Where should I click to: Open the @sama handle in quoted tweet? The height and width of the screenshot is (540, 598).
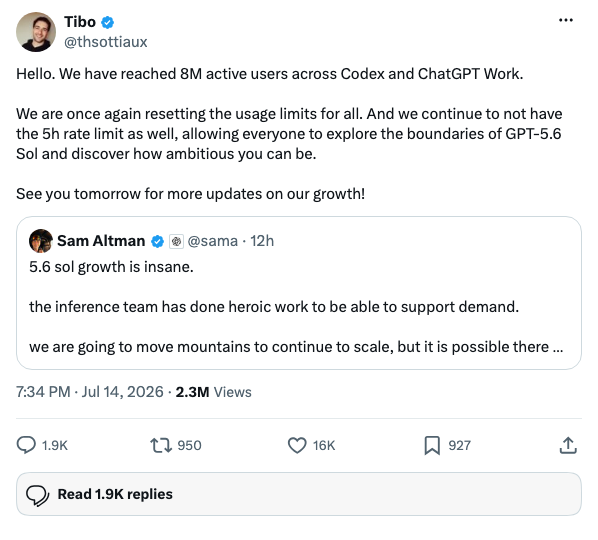(x=212, y=241)
